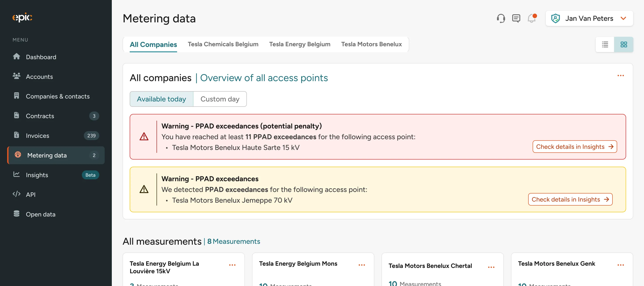Open the headset support icon
644x286 pixels.
tap(501, 18)
